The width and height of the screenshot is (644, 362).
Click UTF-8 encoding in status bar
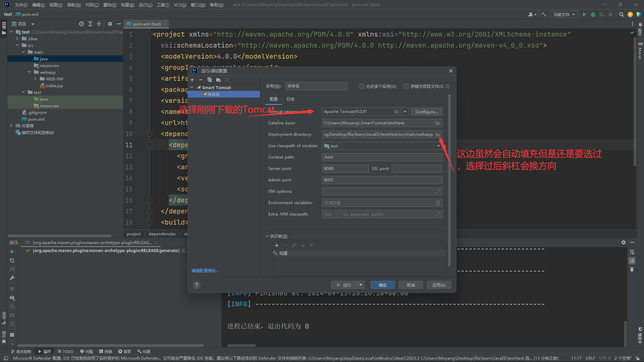(x=605, y=358)
